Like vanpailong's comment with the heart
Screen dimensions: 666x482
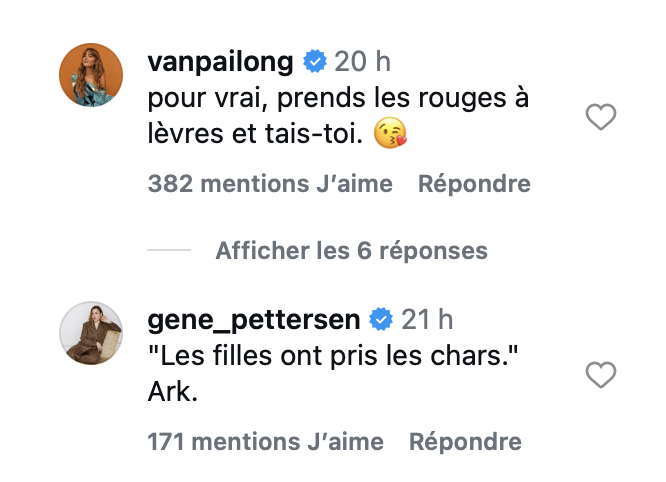click(600, 119)
